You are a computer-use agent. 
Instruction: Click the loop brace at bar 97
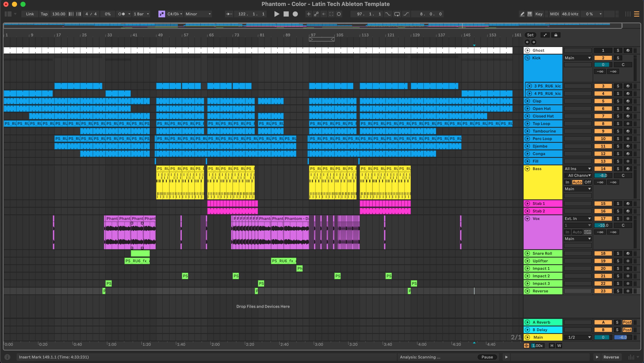tap(322, 39)
